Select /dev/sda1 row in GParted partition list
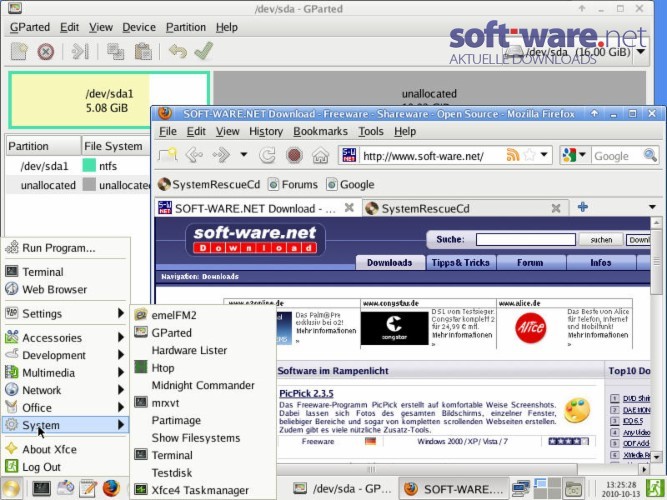Screen dimensions: 667x500 click(77, 166)
